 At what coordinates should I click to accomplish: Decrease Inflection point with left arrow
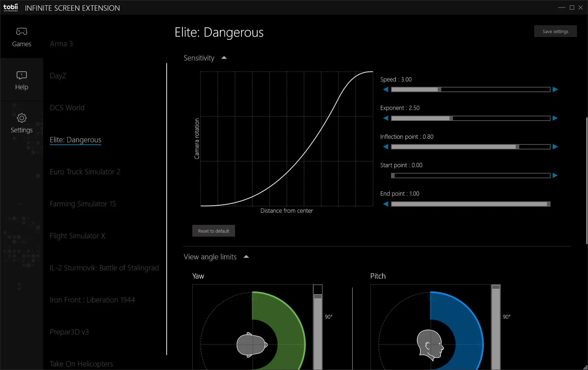[385, 147]
